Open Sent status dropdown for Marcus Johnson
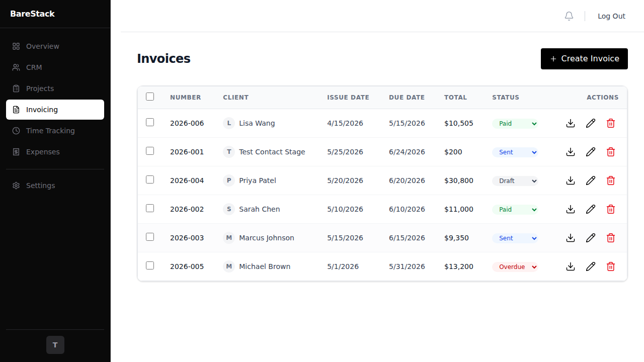644x362 pixels. click(x=515, y=238)
